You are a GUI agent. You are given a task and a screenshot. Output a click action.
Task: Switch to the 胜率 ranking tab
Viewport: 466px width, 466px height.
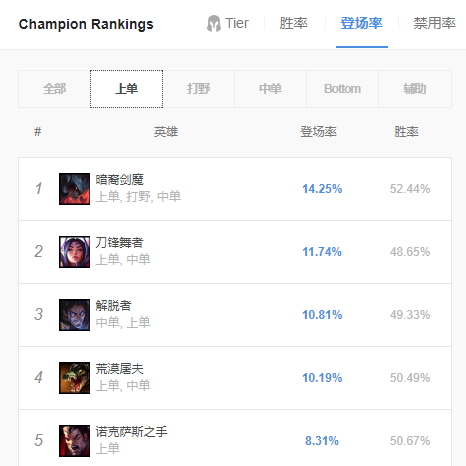pyautogui.click(x=293, y=23)
